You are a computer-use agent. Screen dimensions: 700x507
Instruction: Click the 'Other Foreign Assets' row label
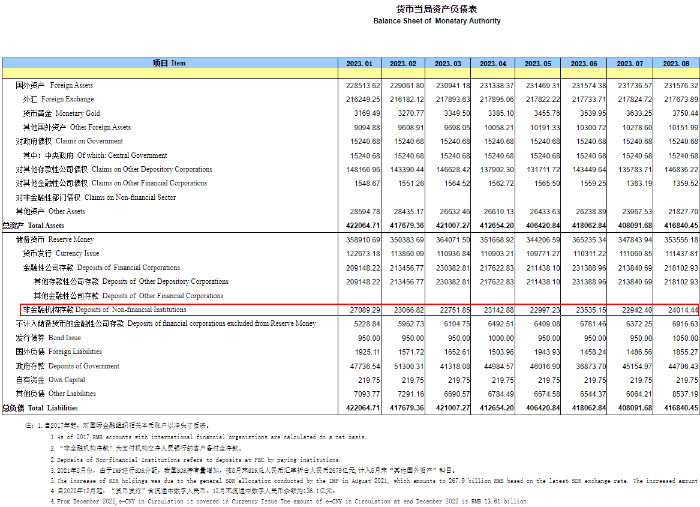[100, 127]
